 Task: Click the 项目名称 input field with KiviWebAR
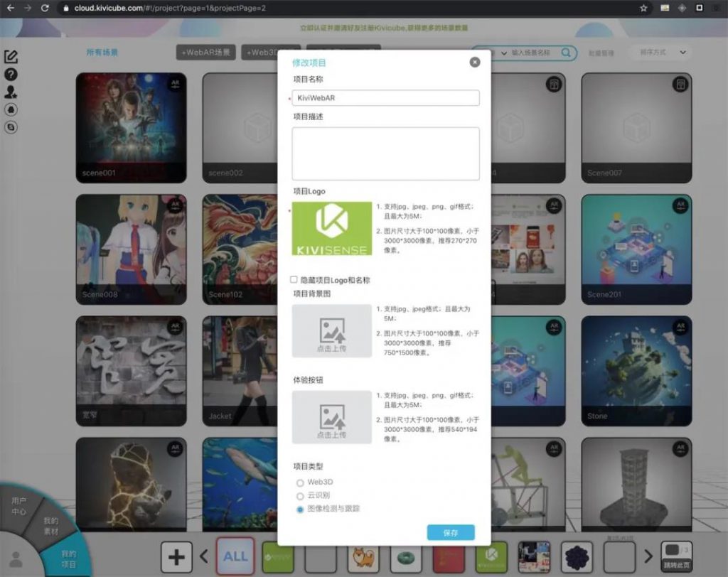point(385,98)
